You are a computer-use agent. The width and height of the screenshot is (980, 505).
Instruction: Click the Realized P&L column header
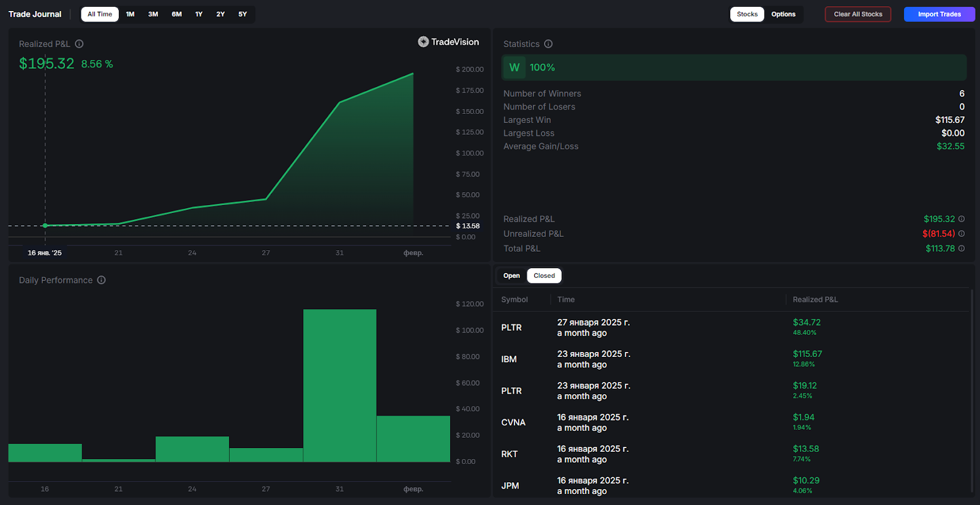815,299
